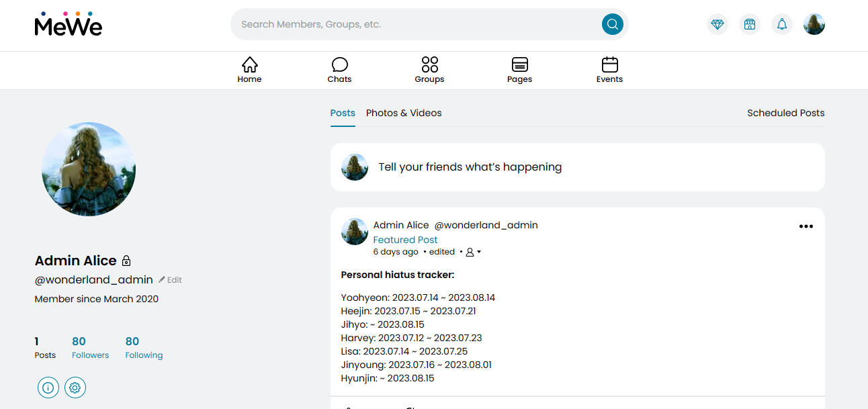The width and height of the screenshot is (868, 409).
Task: Open the post three-dot options menu
Action: tap(806, 226)
